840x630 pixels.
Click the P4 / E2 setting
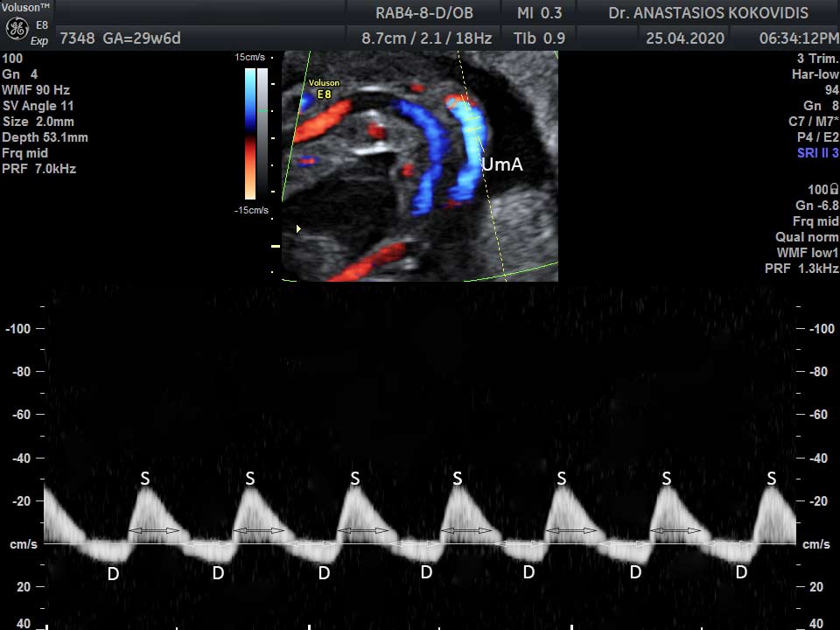(x=817, y=137)
